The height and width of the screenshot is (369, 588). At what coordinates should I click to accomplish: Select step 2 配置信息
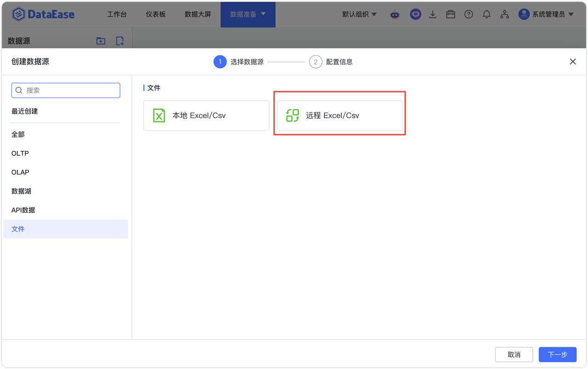331,62
